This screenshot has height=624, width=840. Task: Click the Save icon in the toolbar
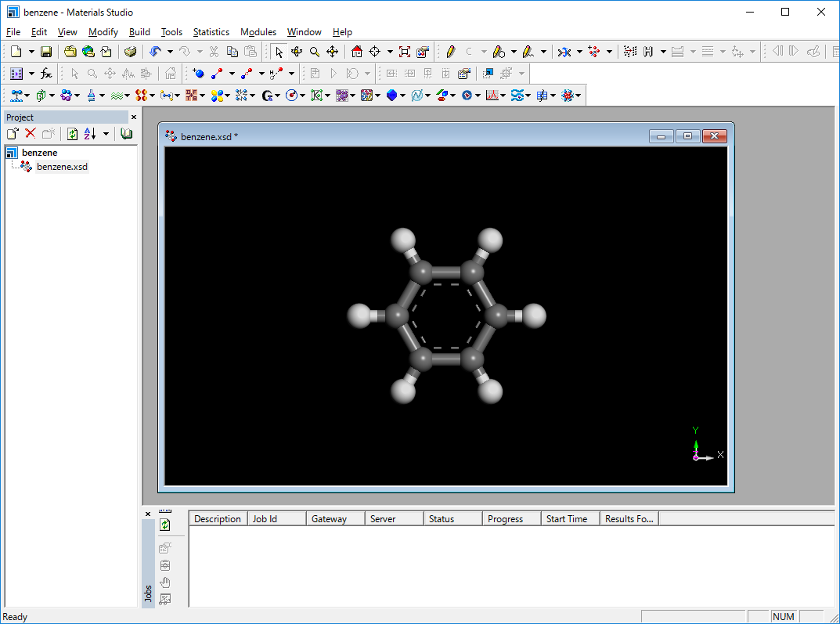click(x=46, y=52)
